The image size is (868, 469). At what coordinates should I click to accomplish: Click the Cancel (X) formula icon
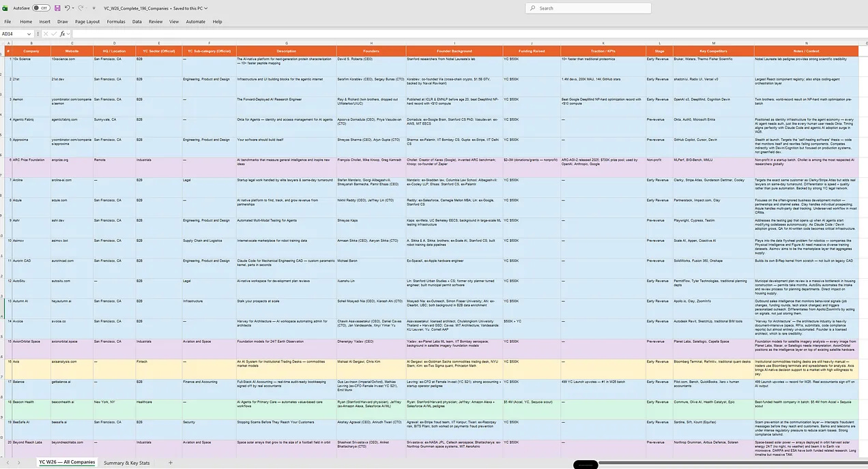coord(46,33)
